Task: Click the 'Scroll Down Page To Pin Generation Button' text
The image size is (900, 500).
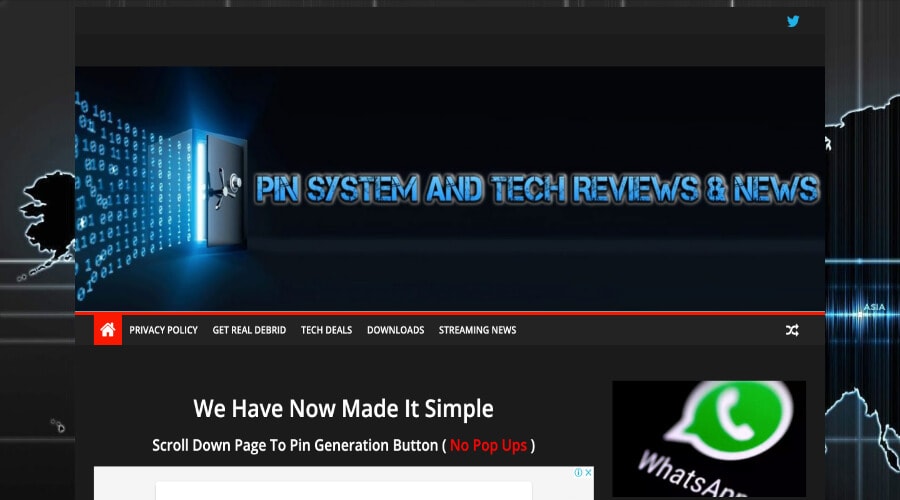Action: tap(295, 445)
